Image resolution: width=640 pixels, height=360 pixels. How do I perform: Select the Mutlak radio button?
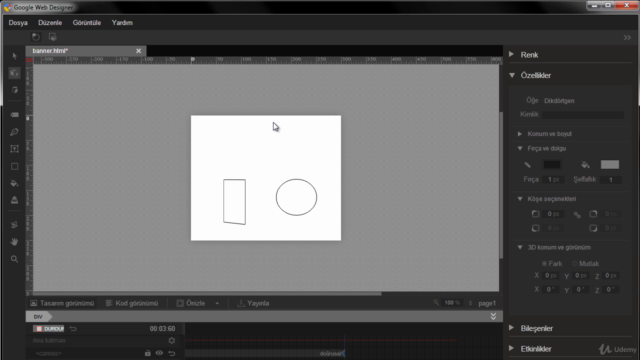[x=575, y=264]
